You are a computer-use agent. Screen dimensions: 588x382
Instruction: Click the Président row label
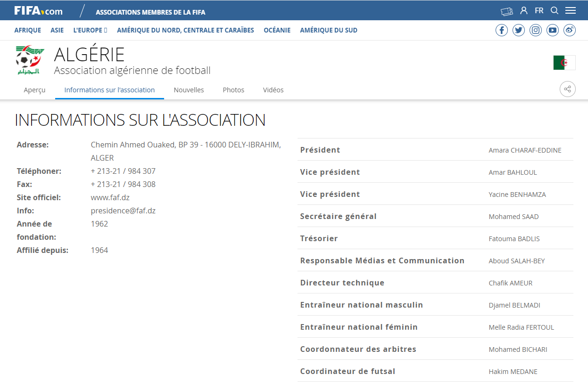(x=320, y=150)
